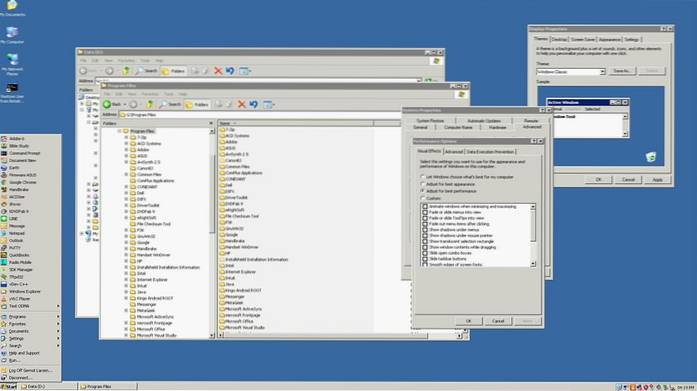The width and height of the screenshot is (697, 391).
Task: Switch to Data Execution Prevention tab
Action: [x=490, y=152]
